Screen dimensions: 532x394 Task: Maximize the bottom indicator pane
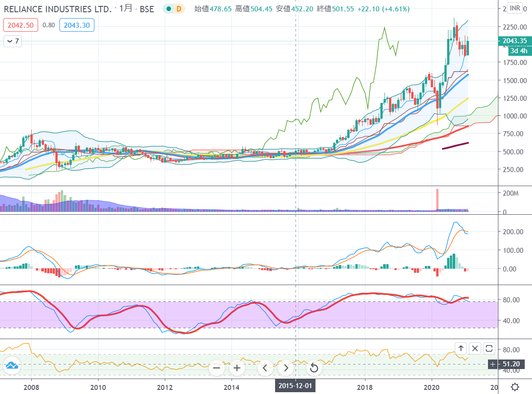pos(489,348)
